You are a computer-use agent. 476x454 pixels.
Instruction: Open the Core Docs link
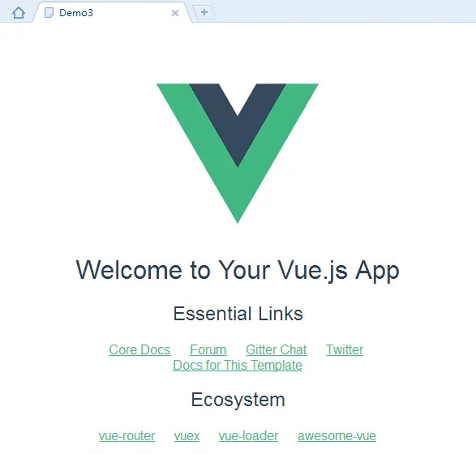[139, 349]
